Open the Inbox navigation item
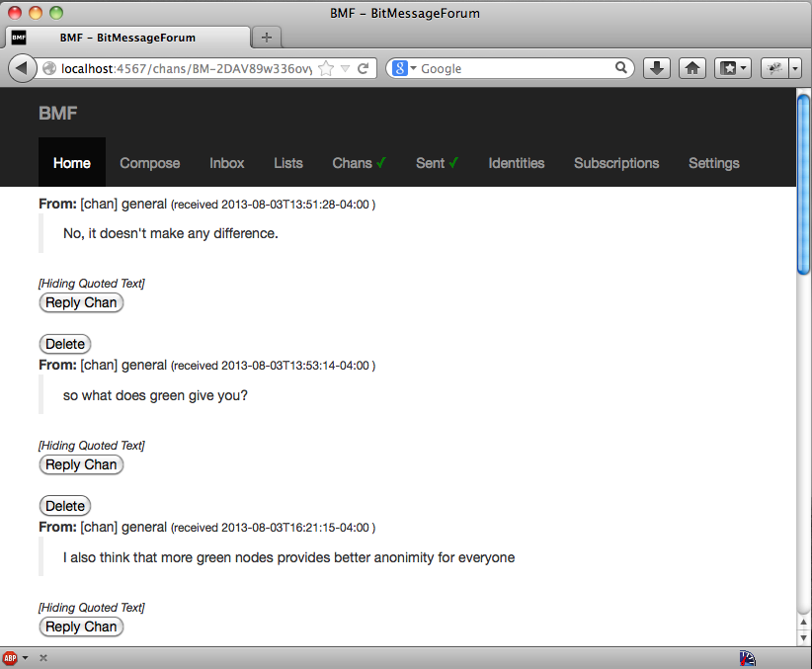This screenshot has width=812, height=669. pos(227,163)
